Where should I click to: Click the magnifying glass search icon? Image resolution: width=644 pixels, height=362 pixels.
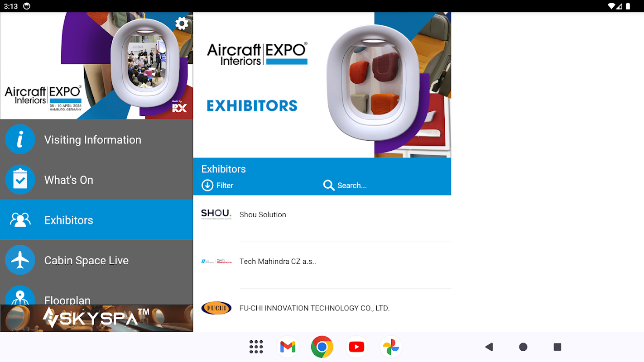[329, 185]
